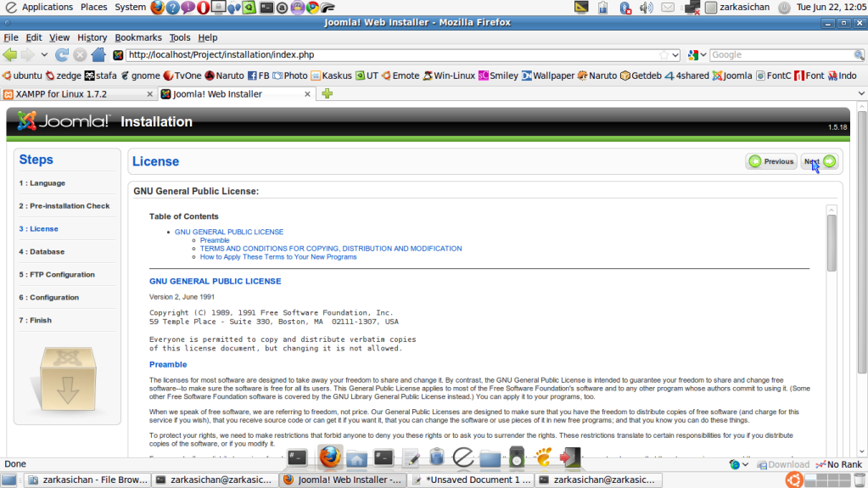Open the Bookmarks menu

(x=138, y=37)
